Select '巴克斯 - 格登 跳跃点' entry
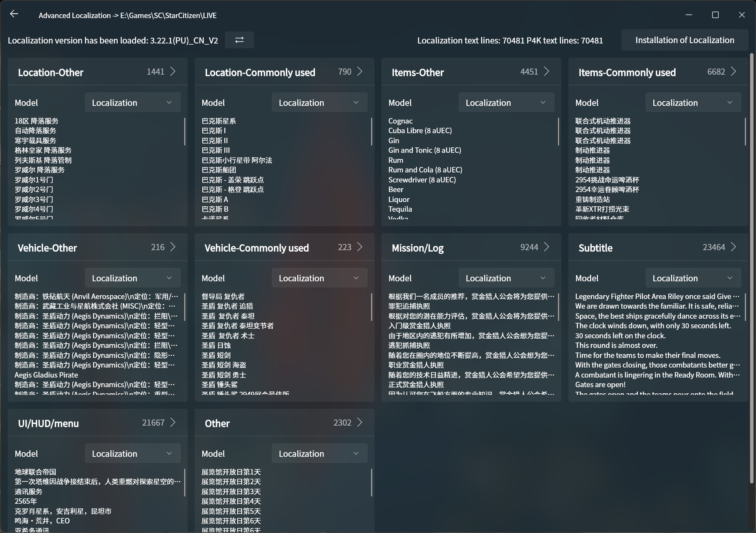This screenshot has height=533, width=756. point(233,189)
